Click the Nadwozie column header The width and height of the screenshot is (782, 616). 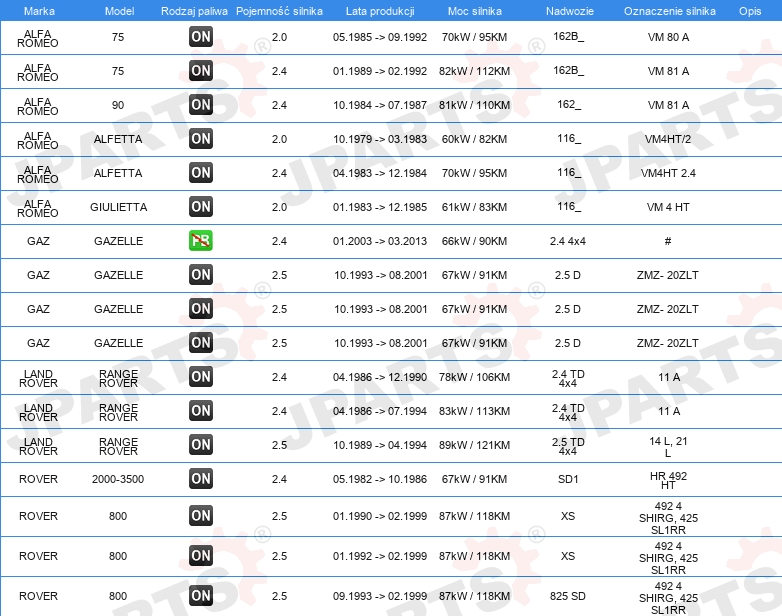coord(570,11)
